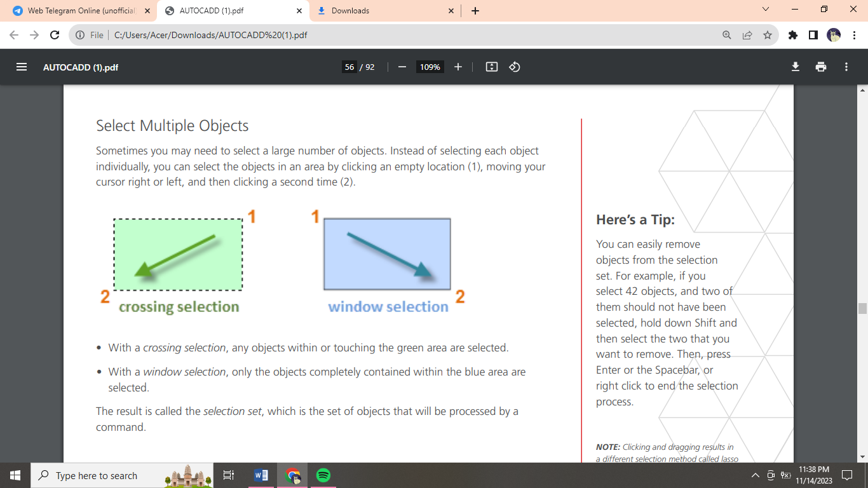The height and width of the screenshot is (488, 868).
Task: Close the Web Telegram tab
Action: pyautogui.click(x=147, y=11)
